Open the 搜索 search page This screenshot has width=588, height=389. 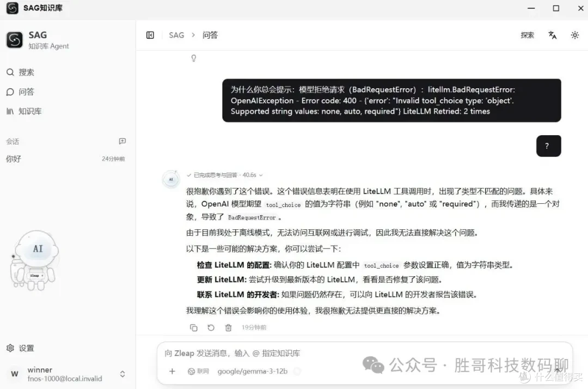coord(21,72)
